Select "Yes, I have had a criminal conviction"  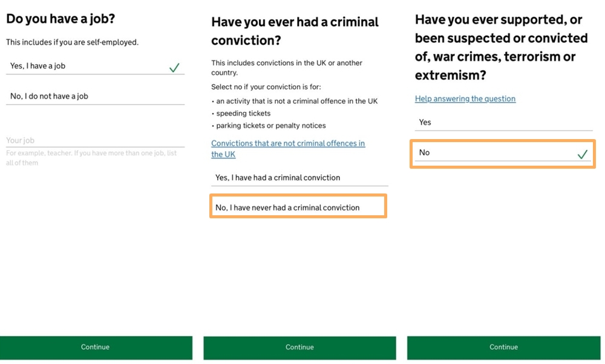[x=299, y=178]
